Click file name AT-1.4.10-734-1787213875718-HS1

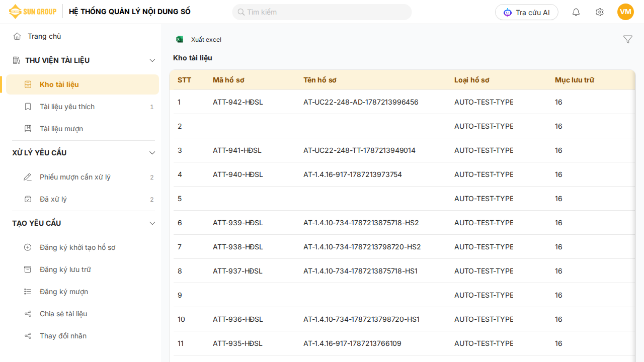click(x=360, y=271)
